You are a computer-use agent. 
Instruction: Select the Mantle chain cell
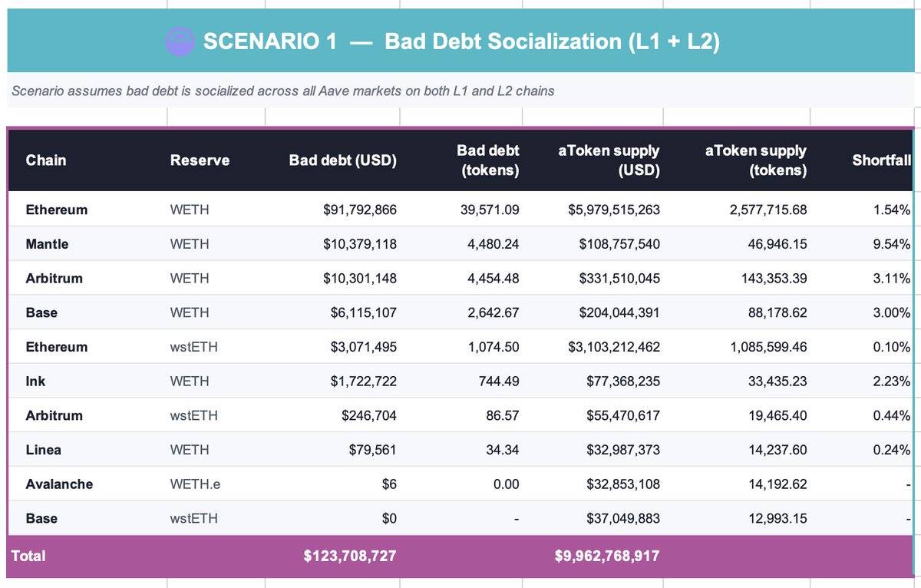pos(47,244)
